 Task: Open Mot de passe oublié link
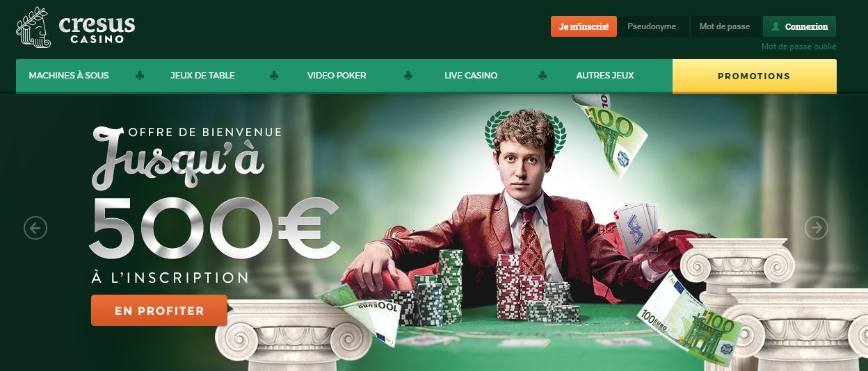pyautogui.click(x=798, y=47)
